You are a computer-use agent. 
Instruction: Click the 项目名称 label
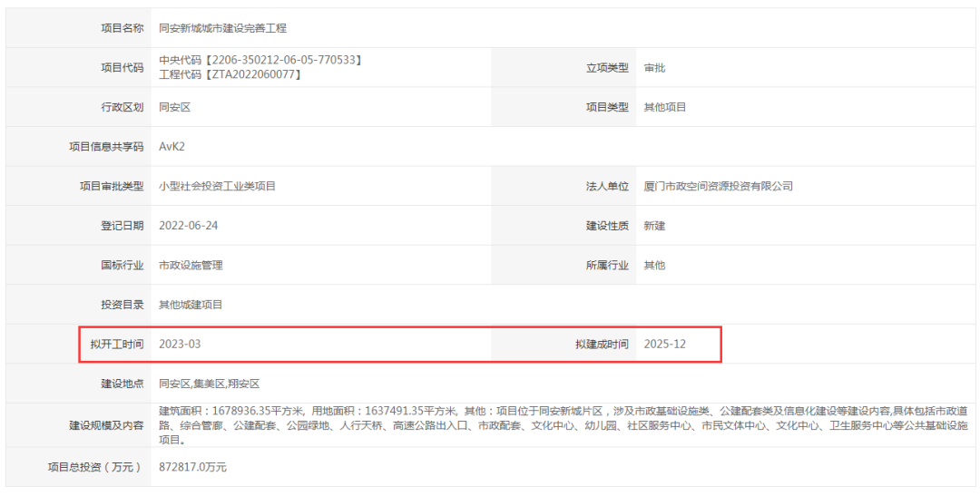pos(122,28)
